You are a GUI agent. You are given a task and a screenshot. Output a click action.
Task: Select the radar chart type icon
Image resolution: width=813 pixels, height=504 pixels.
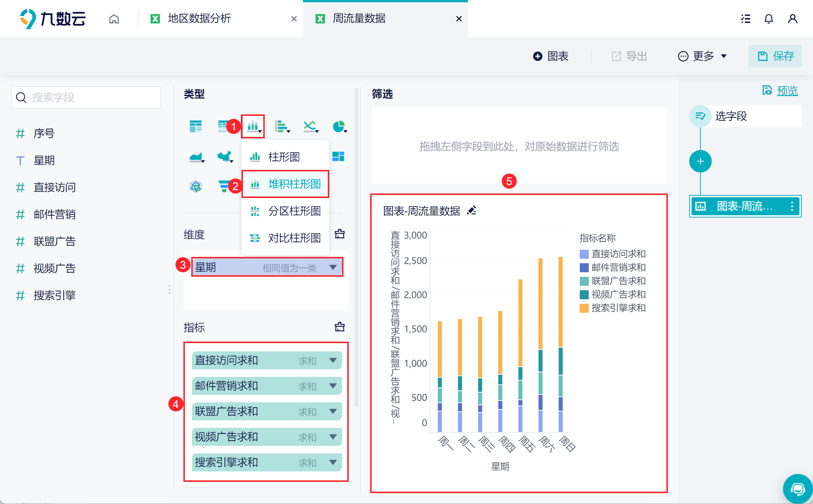pyautogui.click(x=196, y=186)
